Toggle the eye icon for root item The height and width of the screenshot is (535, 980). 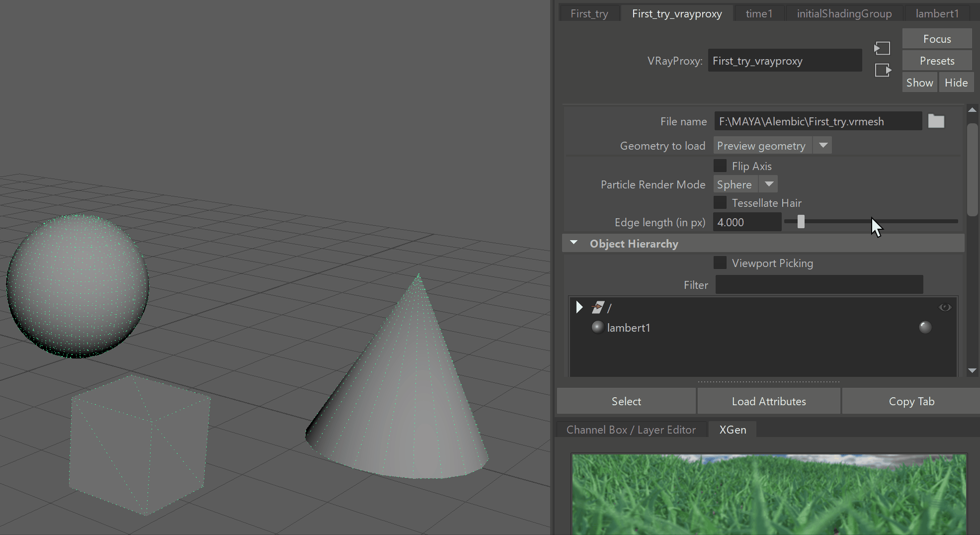click(x=945, y=307)
